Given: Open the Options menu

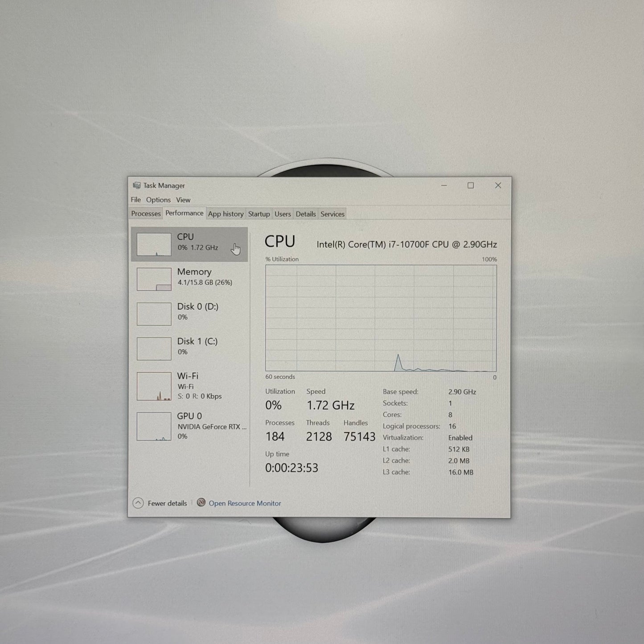Looking at the screenshot, I should coord(158,200).
